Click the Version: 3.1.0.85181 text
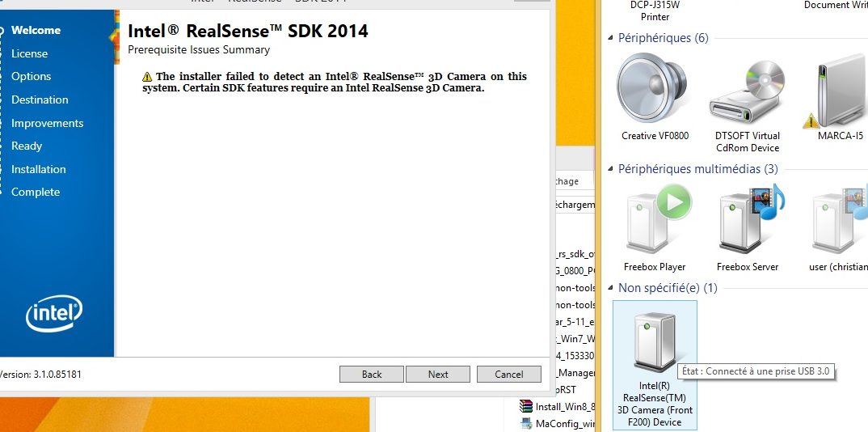The height and width of the screenshot is (432, 868). [x=40, y=375]
